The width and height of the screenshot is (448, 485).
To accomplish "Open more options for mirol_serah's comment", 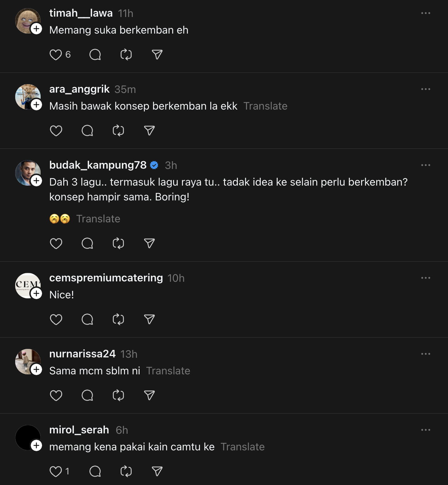I will pos(425,430).
